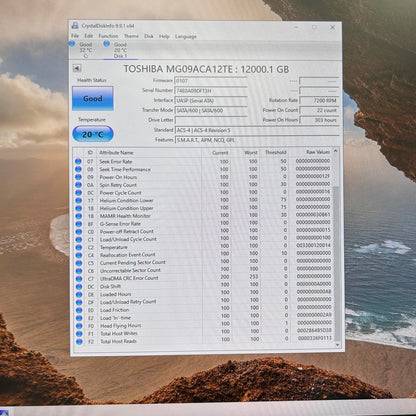
Task: Click the status icon of Load 'In'-time
Action: (x=79, y=318)
